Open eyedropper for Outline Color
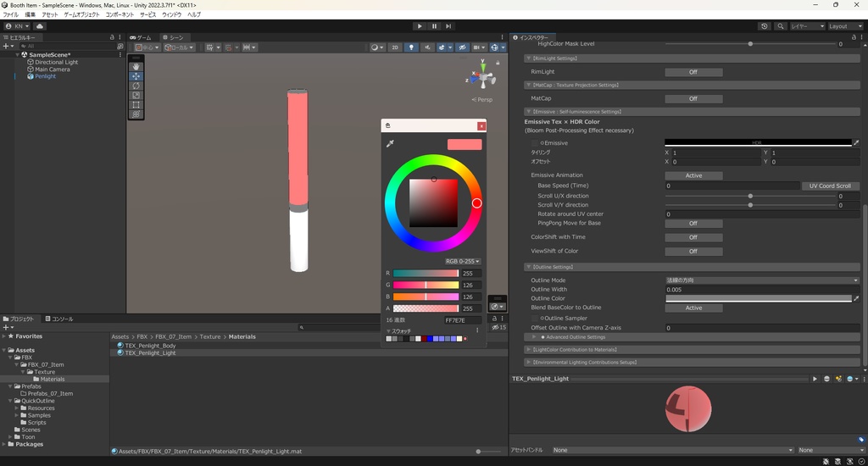868x466 pixels. pyautogui.click(x=856, y=298)
